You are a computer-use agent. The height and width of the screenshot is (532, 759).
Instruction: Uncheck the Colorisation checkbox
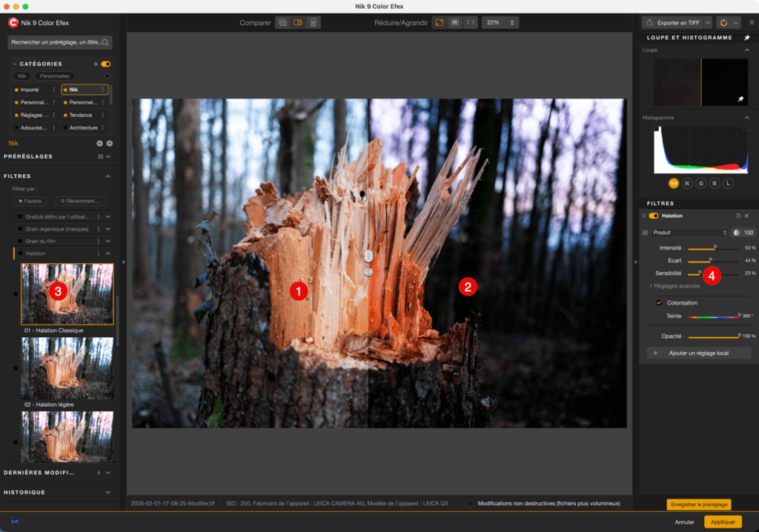coord(659,302)
